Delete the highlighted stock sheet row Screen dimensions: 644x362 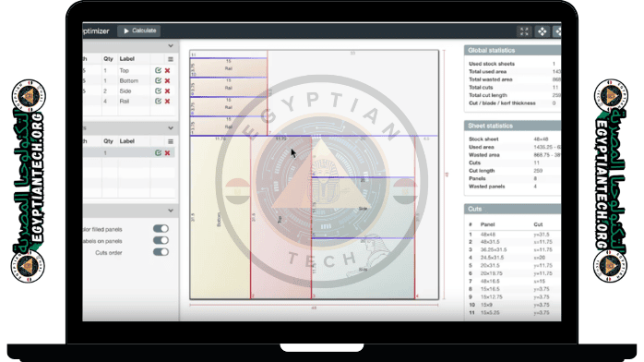[167, 153]
